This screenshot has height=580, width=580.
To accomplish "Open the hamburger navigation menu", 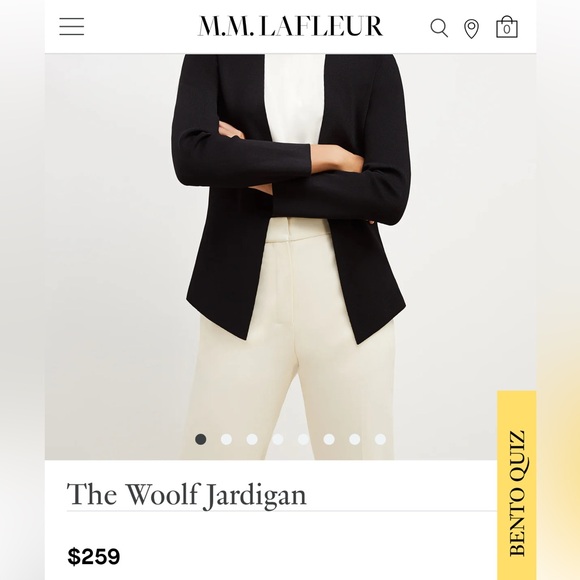I will pos(72,27).
